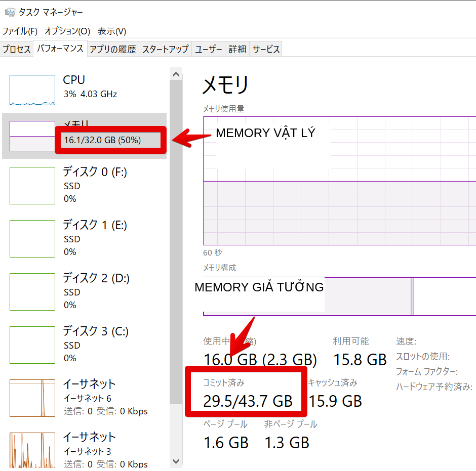Viewport: 476px width, 471px height.
Task: Switch to the ユーザー tab
Action: tap(209, 49)
